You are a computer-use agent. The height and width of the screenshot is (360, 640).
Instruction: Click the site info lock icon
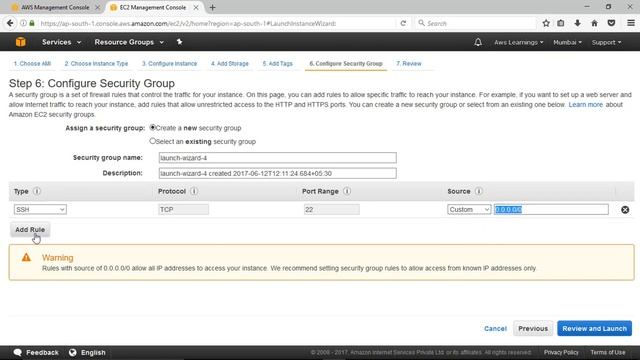pos(32,23)
